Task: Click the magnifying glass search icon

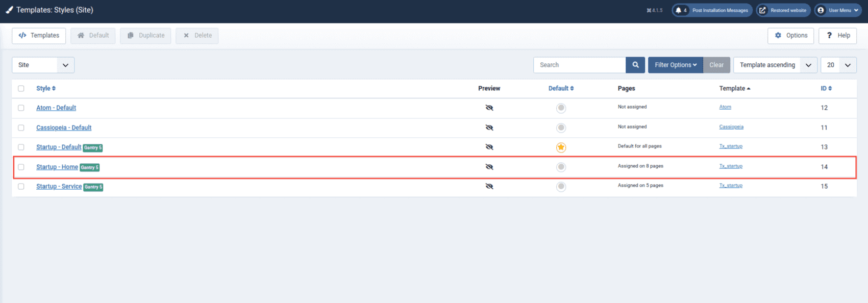Action: tap(635, 65)
